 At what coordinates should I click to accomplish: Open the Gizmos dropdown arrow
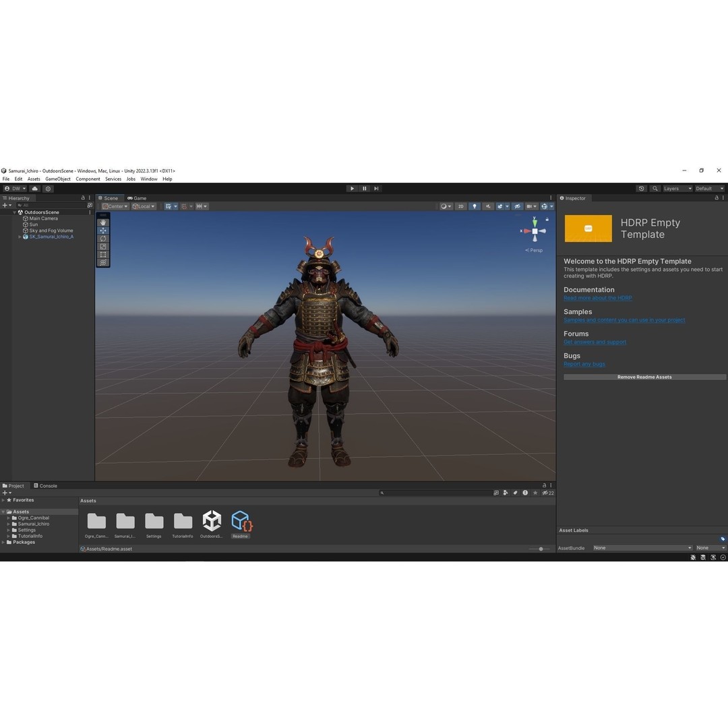(x=551, y=207)
